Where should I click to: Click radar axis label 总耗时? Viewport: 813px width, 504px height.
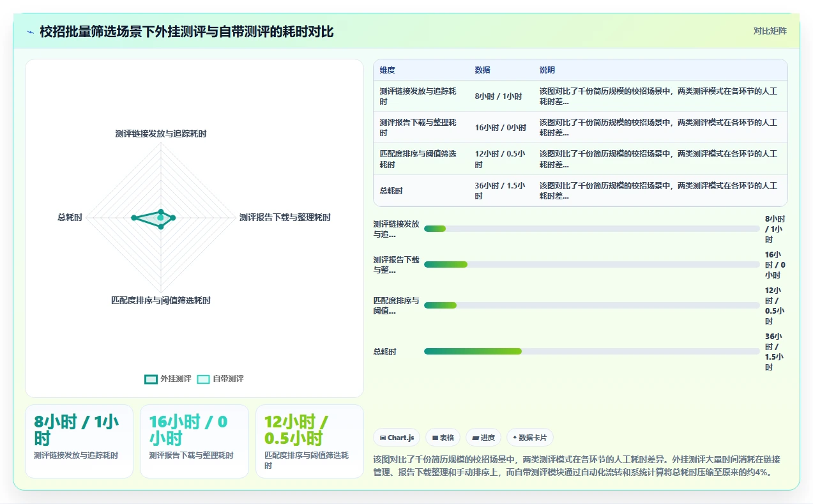click(70, 217)
